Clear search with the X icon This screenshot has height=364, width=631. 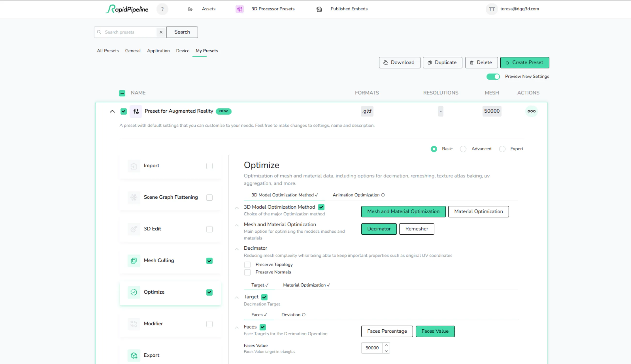tap(161, 32)
